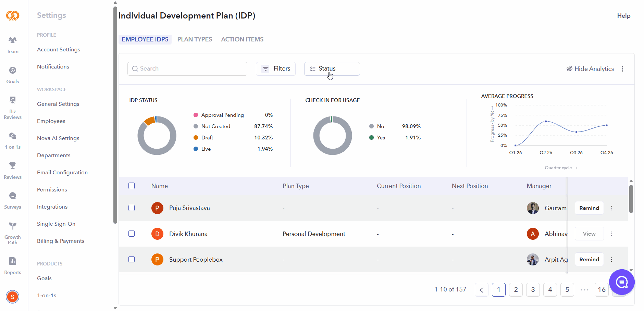Hide the analytics section
This screenshot has width=644, height=311.
pos(590,69)
